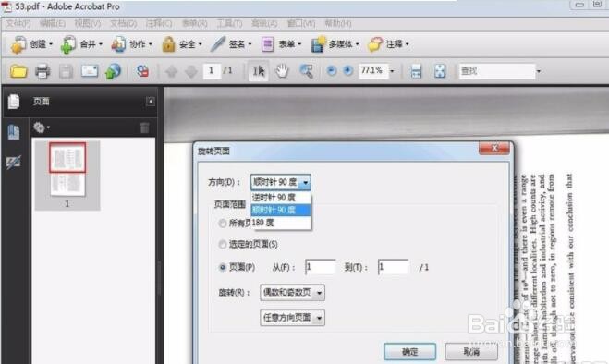
Task: Open the 合并 (Combine) toolbar menu
Action: [x=81, y=44]
